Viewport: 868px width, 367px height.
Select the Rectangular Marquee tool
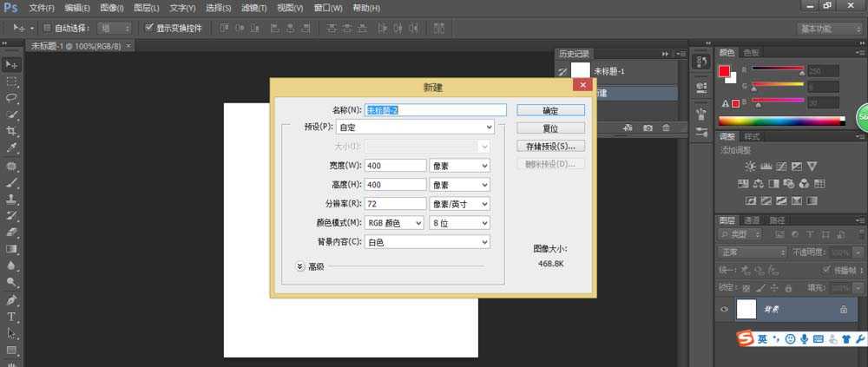pos(12,82)
